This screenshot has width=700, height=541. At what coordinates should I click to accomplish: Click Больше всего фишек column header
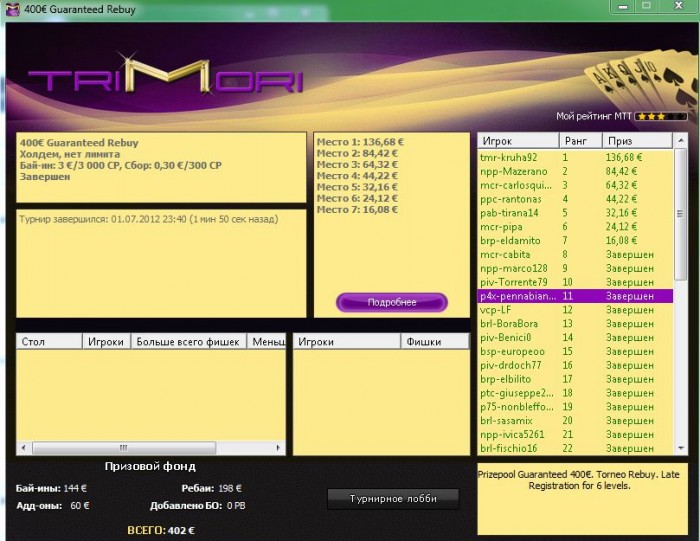click(188, 341)
